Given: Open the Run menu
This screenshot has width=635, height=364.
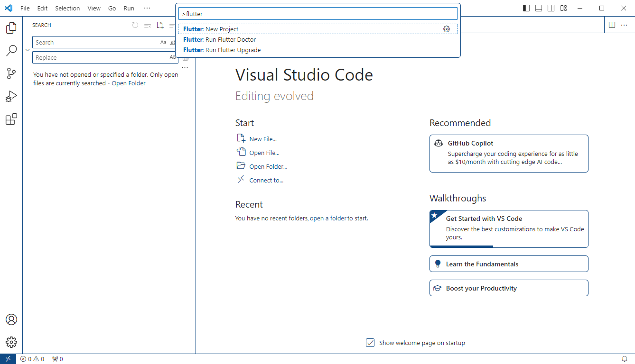Looking at the screenshot, I should pyautogui.click(x=129, y=8).
